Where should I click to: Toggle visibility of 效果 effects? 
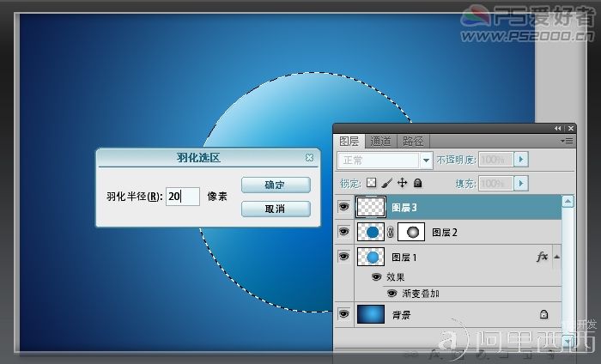377,276
